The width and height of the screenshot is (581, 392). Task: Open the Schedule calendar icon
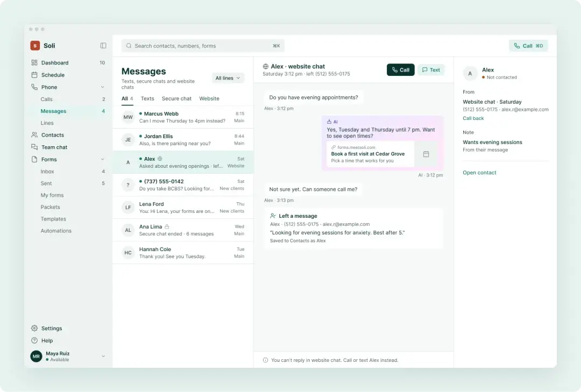tap(34, 75)
